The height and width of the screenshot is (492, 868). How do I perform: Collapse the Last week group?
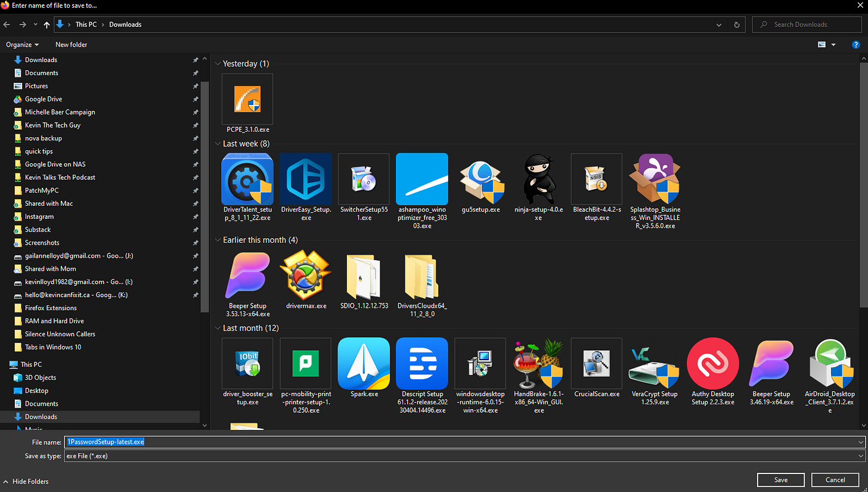[x=218, y=144]
